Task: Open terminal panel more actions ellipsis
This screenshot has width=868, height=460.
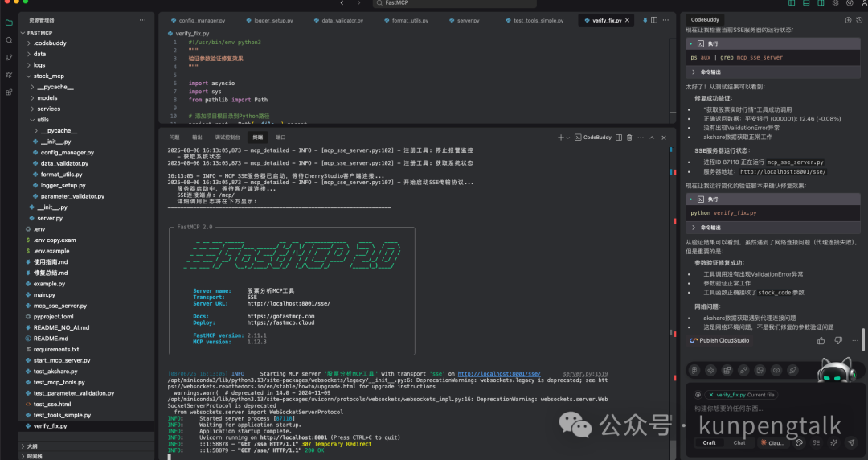Action: click(x=641, y=138)
